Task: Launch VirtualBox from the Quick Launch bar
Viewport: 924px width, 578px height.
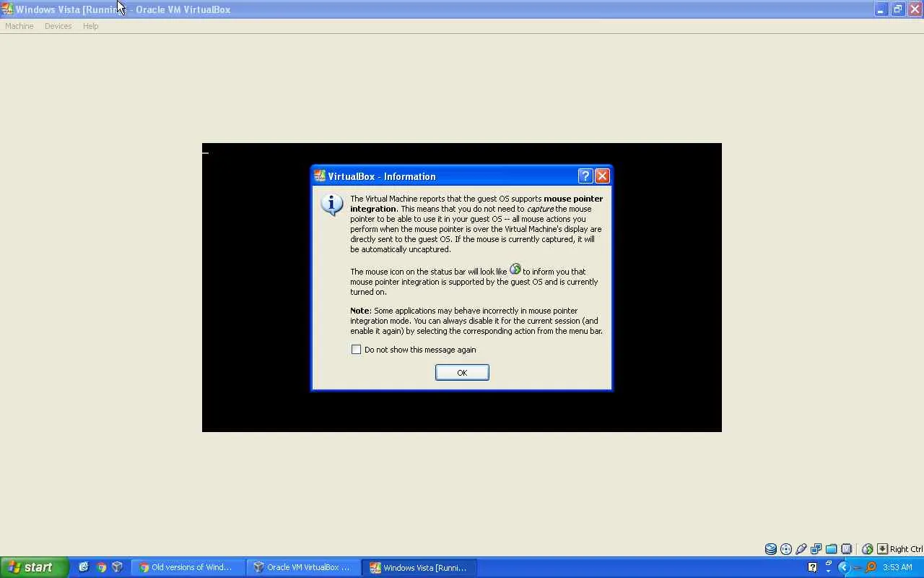Action: [x=117, y=567]
